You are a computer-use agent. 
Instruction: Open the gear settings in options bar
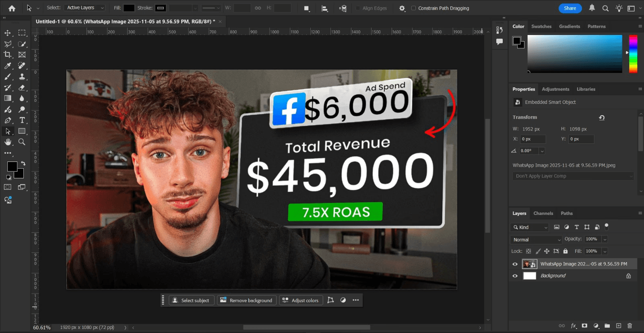coord(402,8)
